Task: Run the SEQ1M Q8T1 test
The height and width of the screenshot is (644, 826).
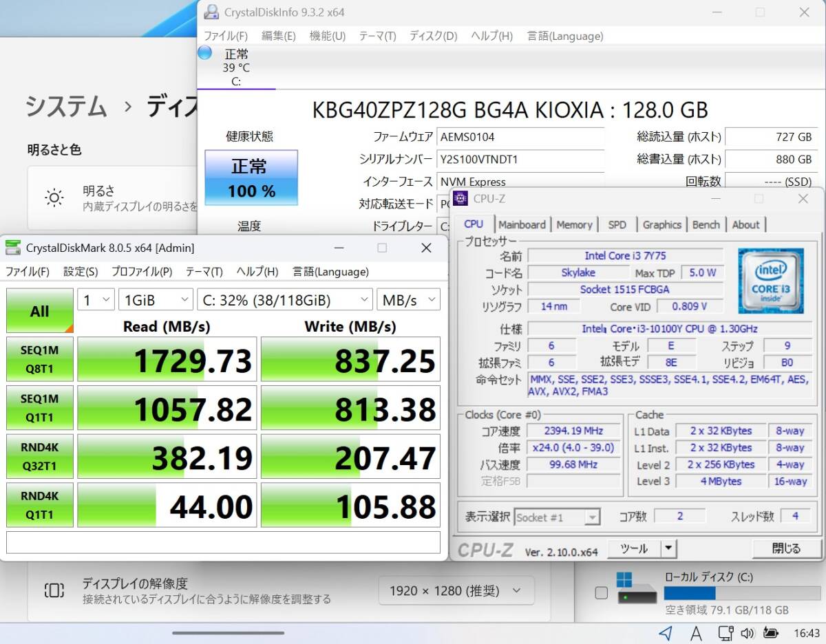Action: [39, 359]
